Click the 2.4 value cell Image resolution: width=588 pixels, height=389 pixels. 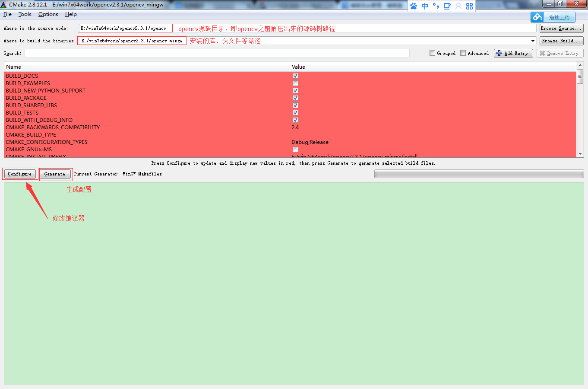[295, 128]
